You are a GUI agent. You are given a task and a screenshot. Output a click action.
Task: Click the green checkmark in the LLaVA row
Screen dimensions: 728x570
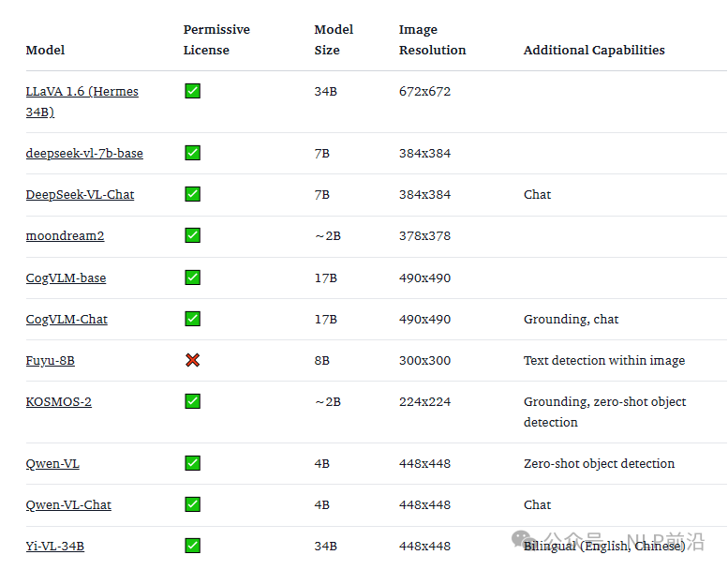192,91
